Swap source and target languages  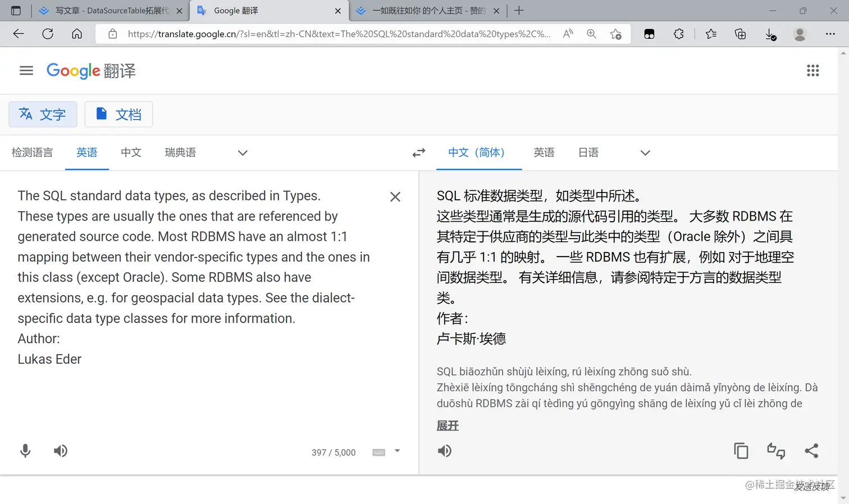(x=419, y=153)
